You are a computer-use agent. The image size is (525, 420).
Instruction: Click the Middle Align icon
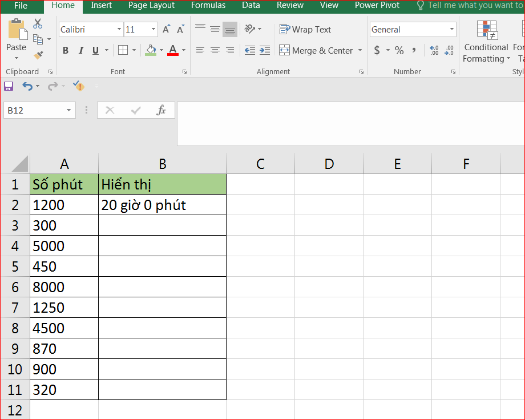pos(215,29)
